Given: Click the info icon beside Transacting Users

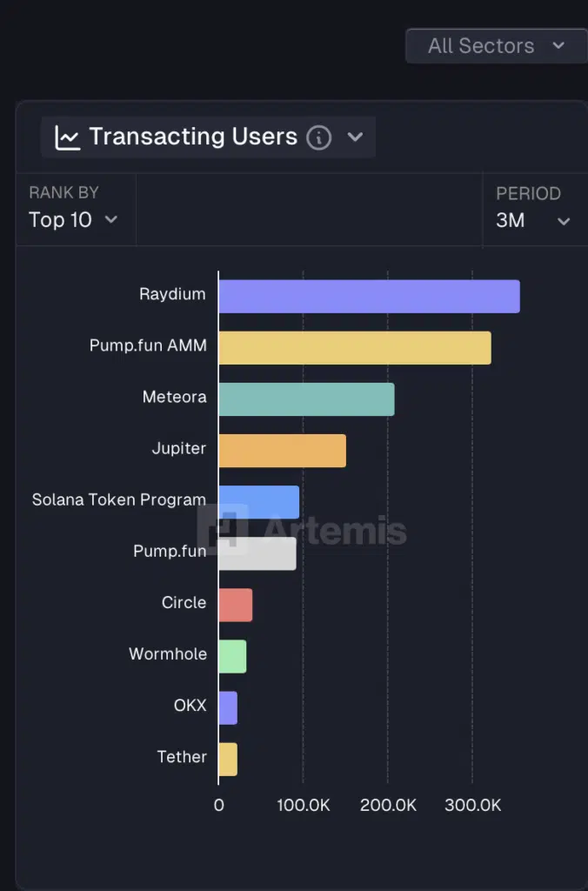Looking at the screenshot, I should pos(319,137).
